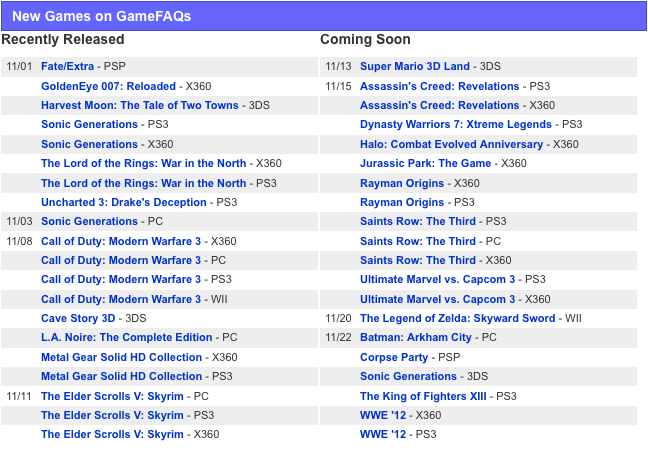Open Metal Gear Solid HD Collection for PS3

tap(121, 376)
